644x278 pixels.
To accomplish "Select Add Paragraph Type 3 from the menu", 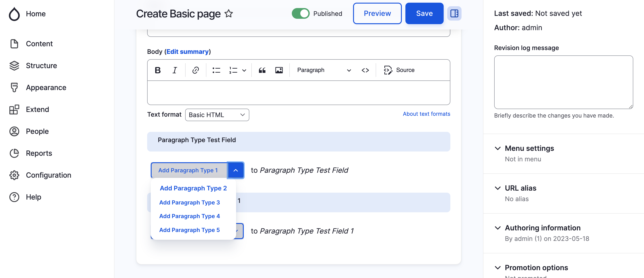I will [x=189, y=202].
